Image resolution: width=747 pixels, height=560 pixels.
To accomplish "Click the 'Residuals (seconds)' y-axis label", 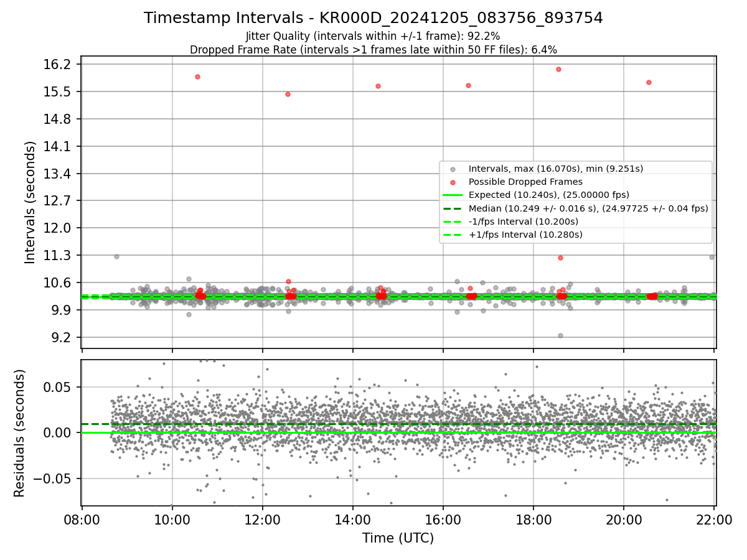I will 20,433.
